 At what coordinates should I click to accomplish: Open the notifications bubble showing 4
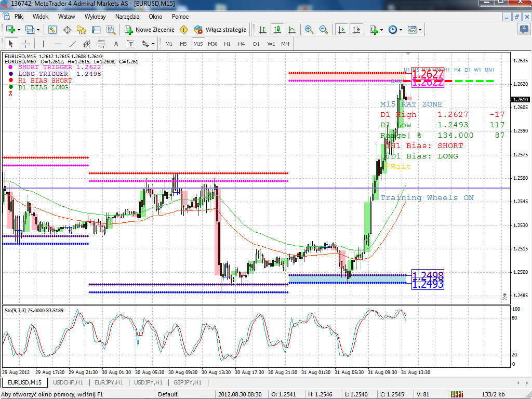(x=524, y=29)
